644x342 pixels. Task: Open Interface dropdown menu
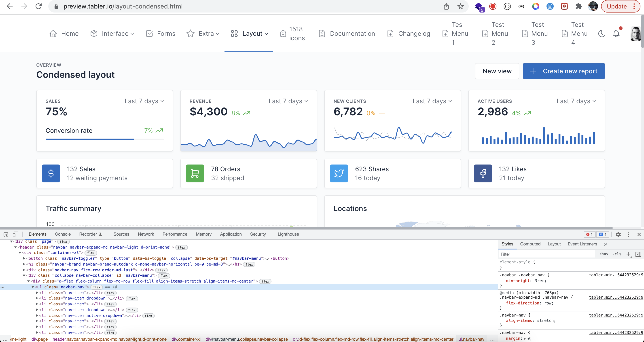coord(112,34)
